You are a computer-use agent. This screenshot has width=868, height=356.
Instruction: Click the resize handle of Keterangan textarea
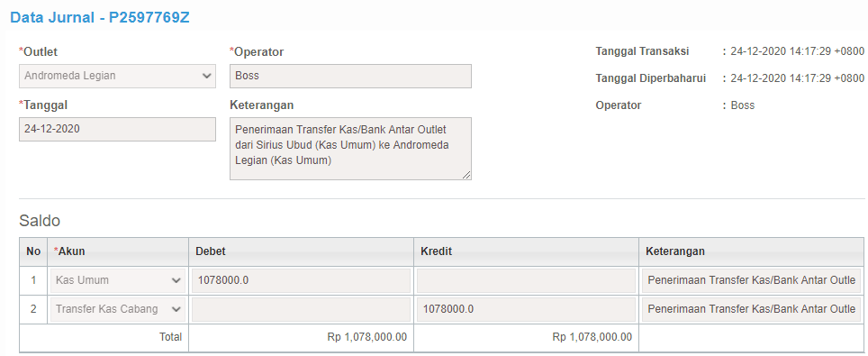coord(466,175)
